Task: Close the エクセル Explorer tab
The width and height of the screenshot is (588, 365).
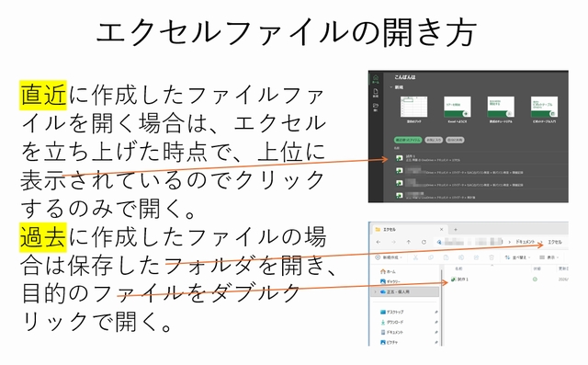Action: point(441,229)
